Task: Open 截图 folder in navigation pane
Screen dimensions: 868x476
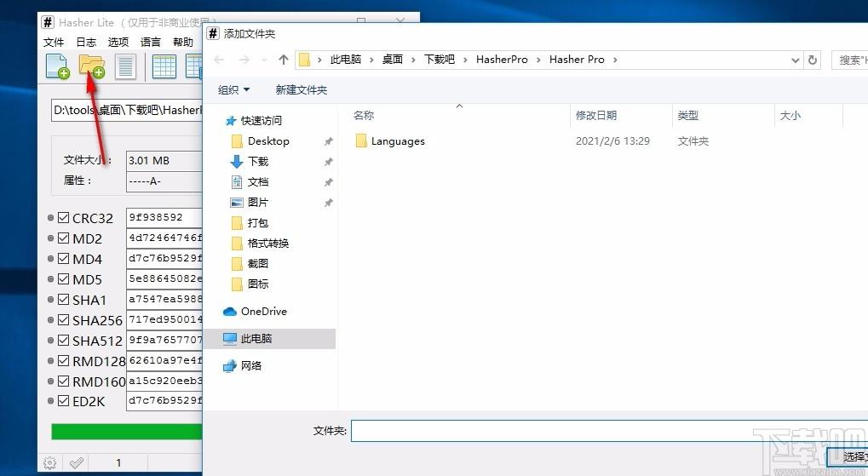Action: (258, 264)
